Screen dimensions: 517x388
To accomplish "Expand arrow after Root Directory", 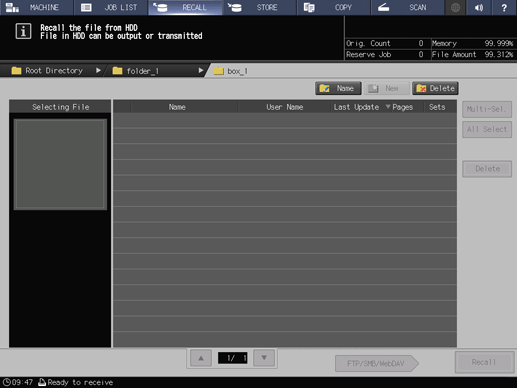I will (x=98, y=70).
